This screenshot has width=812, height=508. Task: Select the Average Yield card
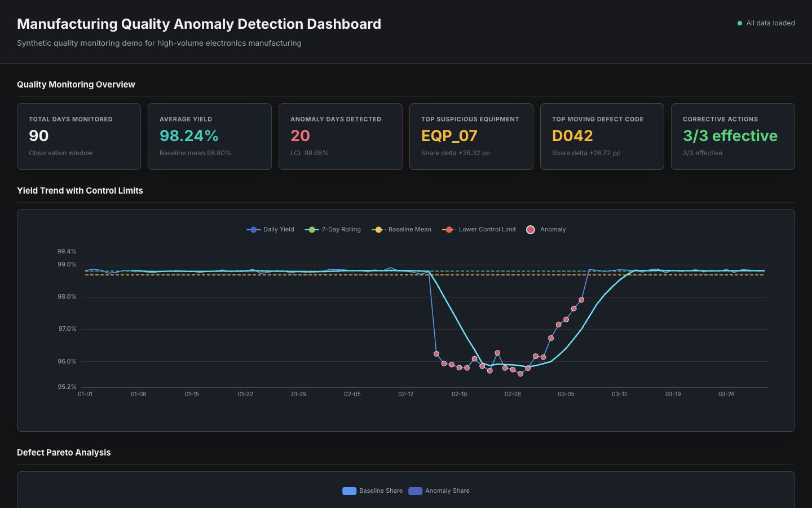click(x=210, y=137)
